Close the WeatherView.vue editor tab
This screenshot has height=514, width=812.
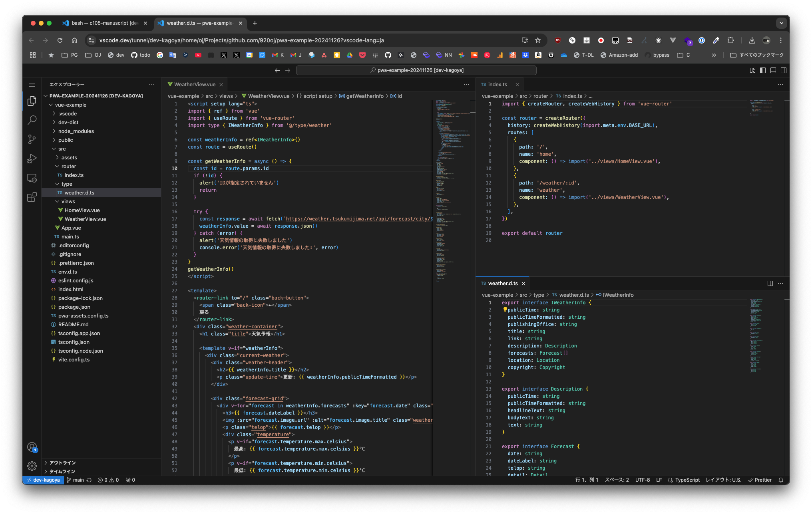(221, 85)
